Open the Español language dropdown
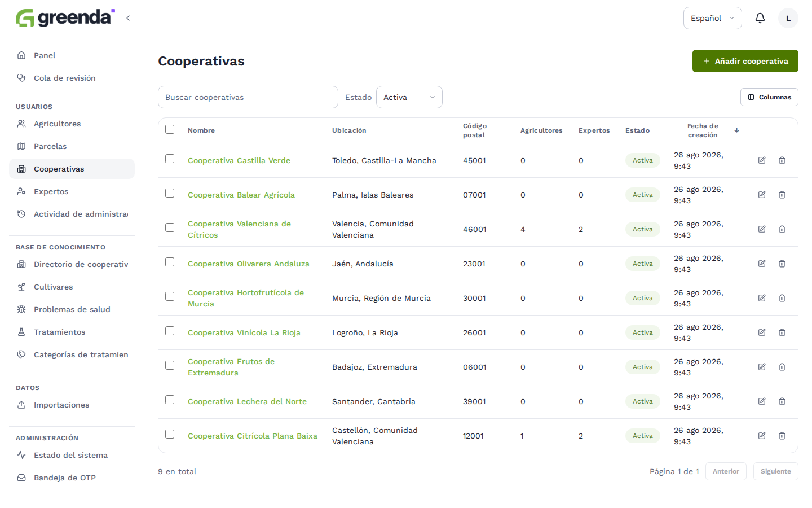 coord(713,18)
